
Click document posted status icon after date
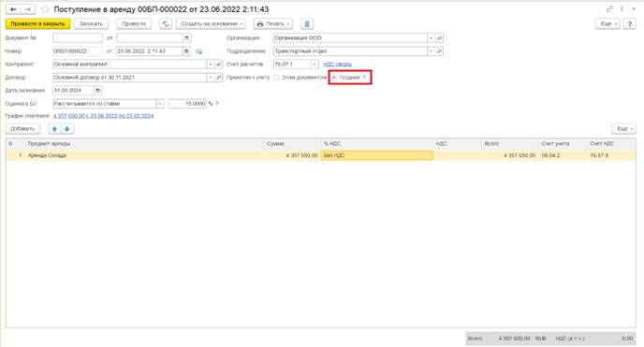[x=199, y=51]
